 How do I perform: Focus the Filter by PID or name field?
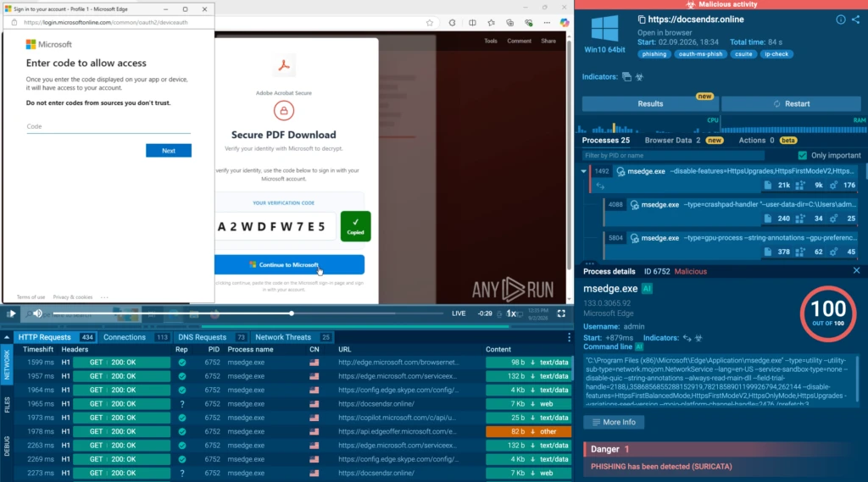click(x=673, y=156)
